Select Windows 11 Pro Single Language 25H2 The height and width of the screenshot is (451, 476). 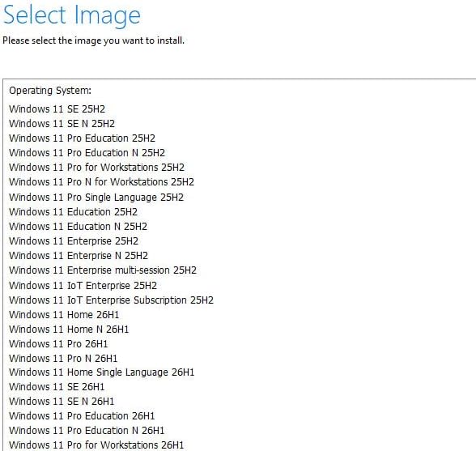(x=96, y=197)
